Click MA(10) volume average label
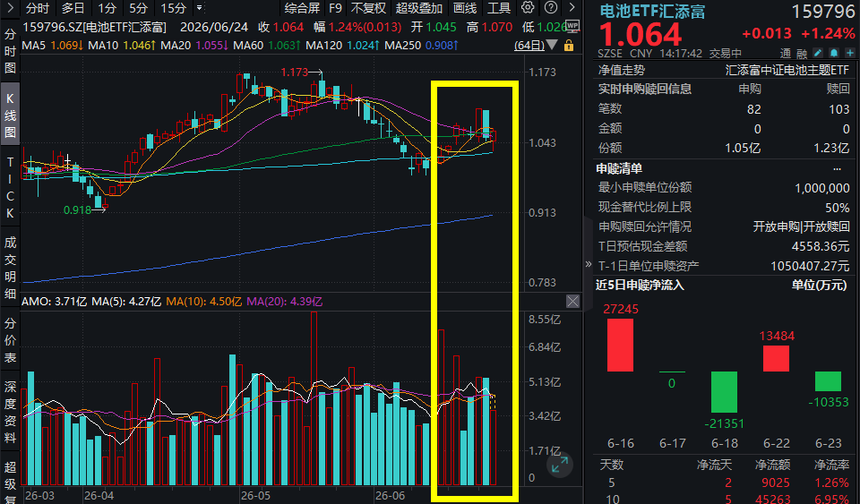The image size is (860, 504). 204,302
